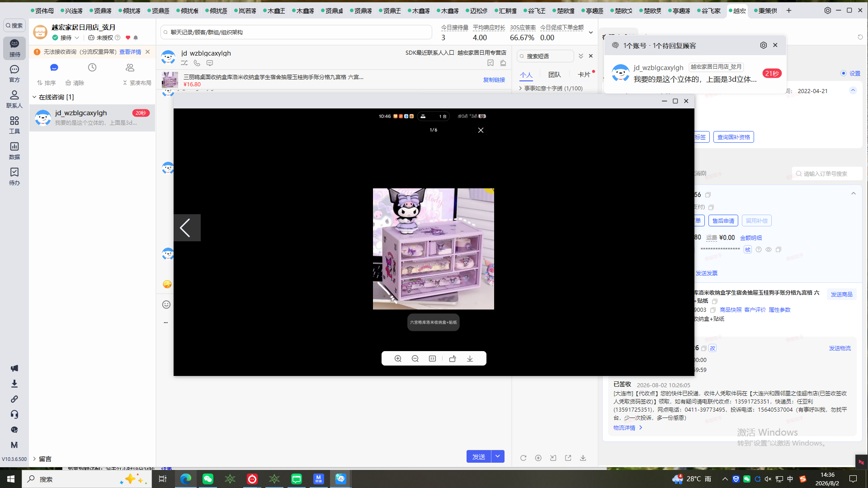Expand the 留言 section at the bottom left

pos(34,459)
